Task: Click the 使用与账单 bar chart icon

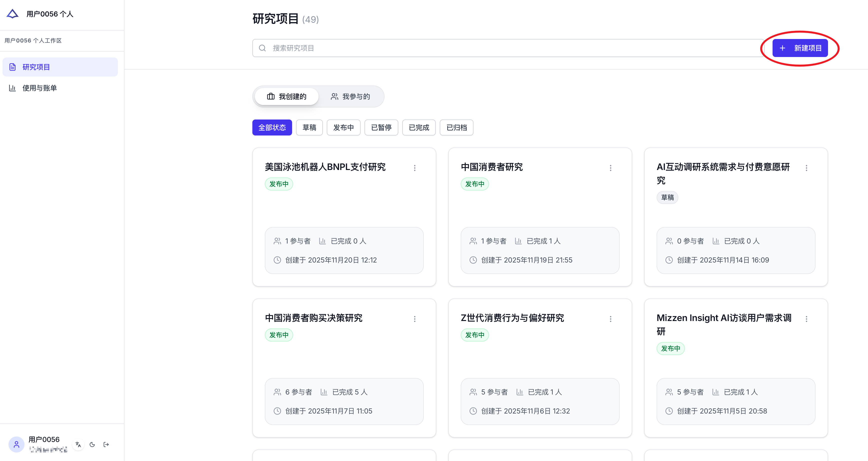Action: (12, 88)
